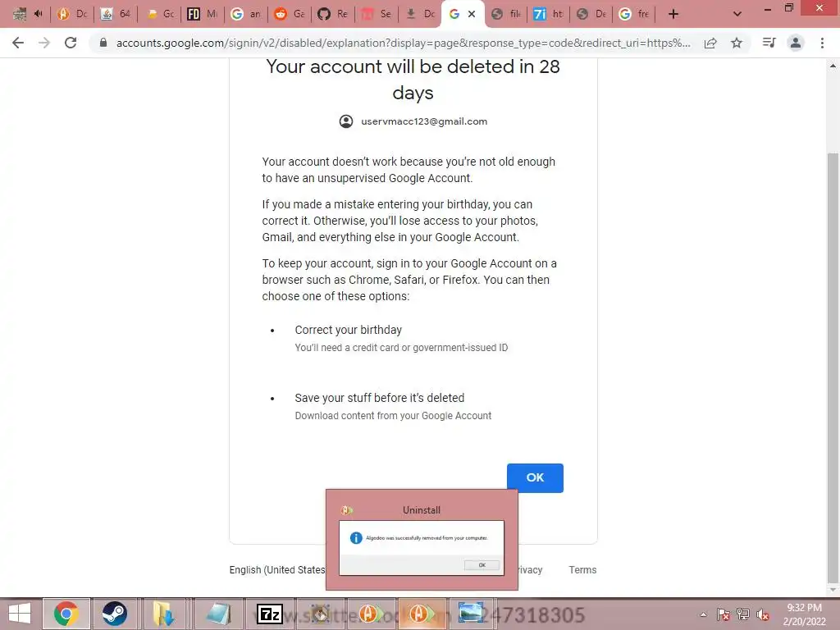Click 'Correct your birthday' option text
The height and width of the screenshot is (630, 840).
[x=348, y=330]
